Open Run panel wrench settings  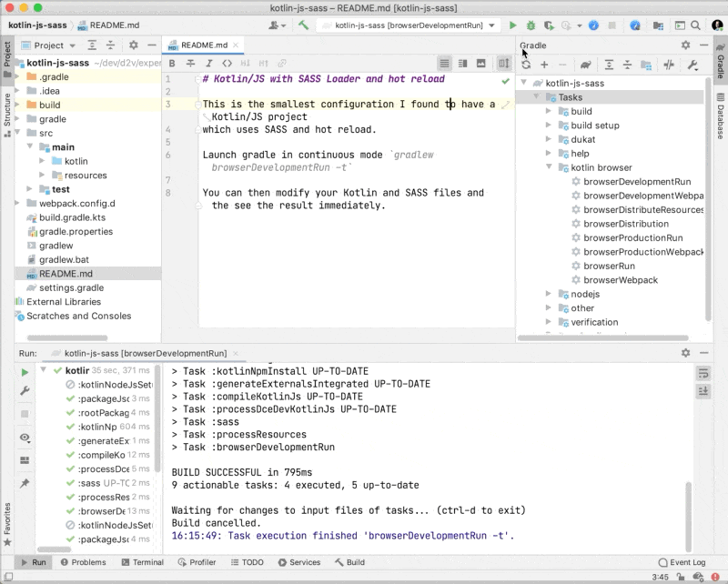pos(25,391)
